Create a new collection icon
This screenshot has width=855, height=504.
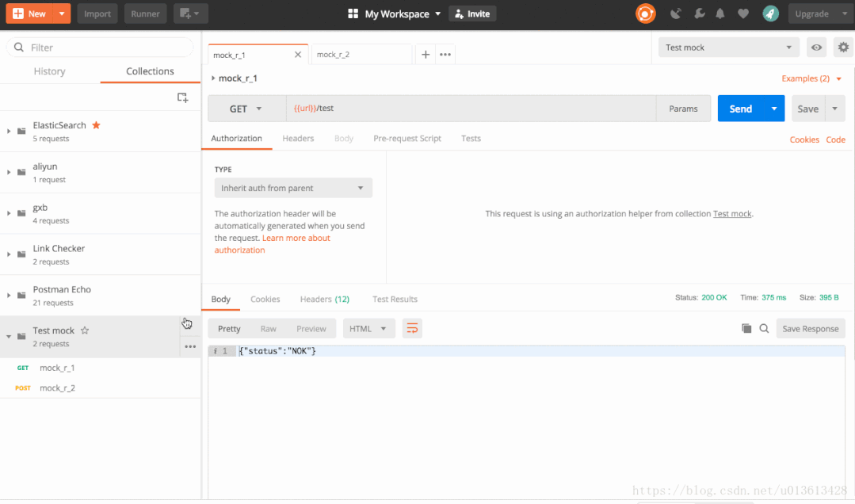point(183,97)
